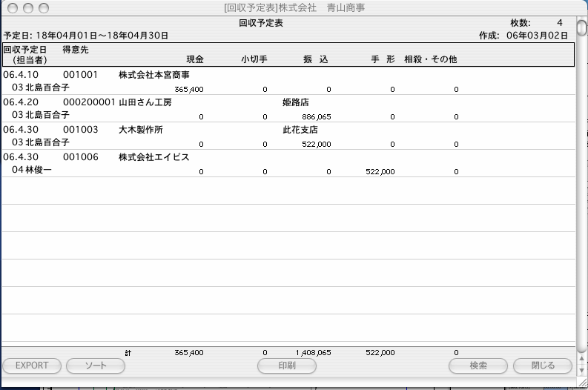
Task: Click the 1,408,065 total in the footer
Action: click(x=313, y=353)
